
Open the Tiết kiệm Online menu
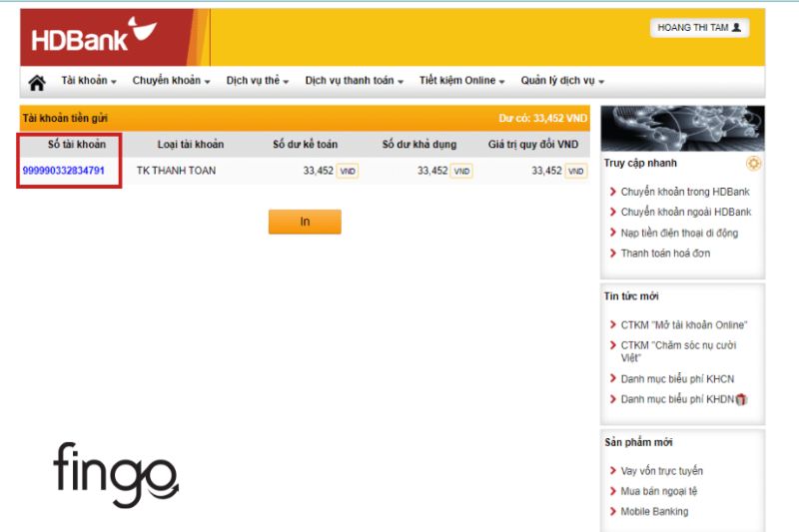tap(461, 81)
